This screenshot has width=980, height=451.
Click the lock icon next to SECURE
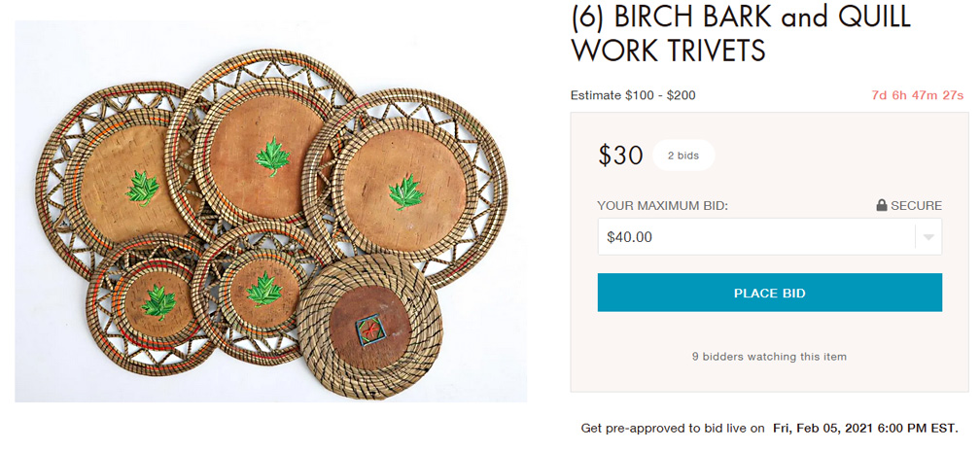(x=882, y=205)
